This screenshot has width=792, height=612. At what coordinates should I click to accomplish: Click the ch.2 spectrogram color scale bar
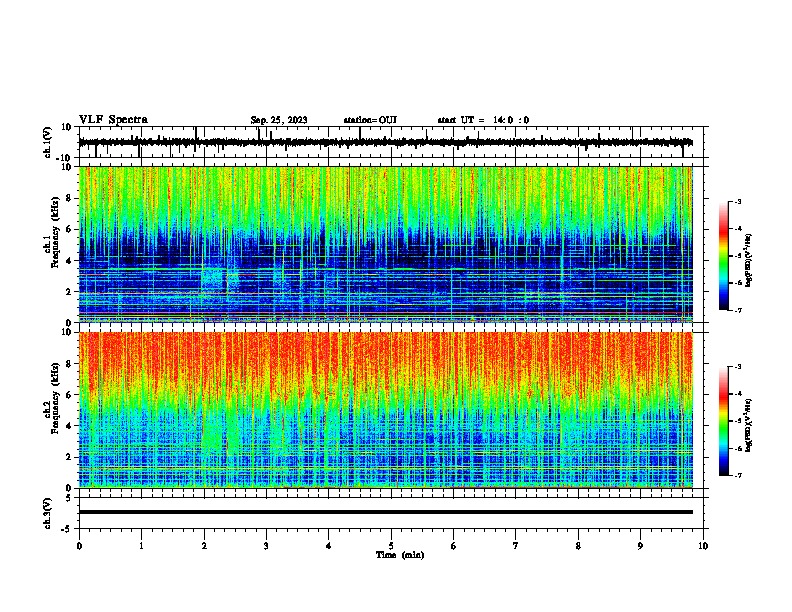point(723,421)
